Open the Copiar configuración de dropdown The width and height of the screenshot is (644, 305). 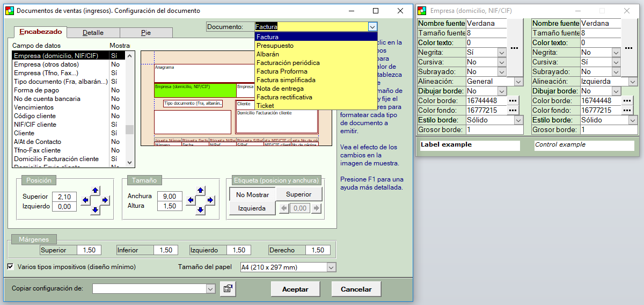click(x=210, y=289)
